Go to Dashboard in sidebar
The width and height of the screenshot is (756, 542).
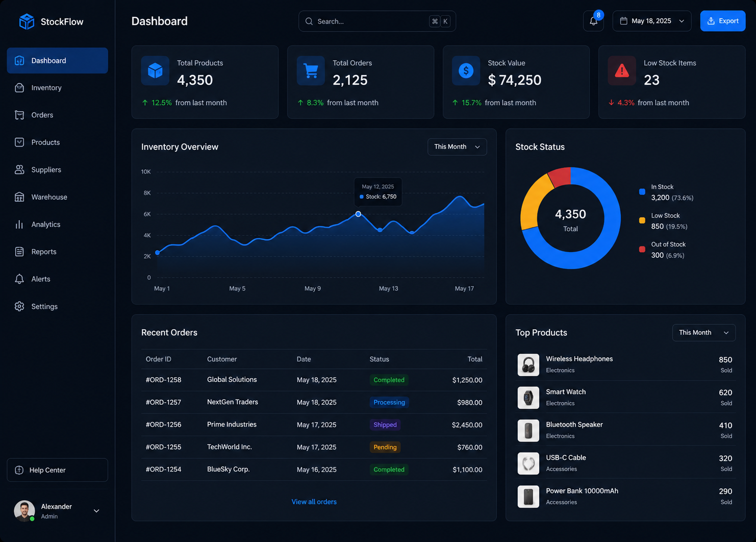(x=57, y=61)
